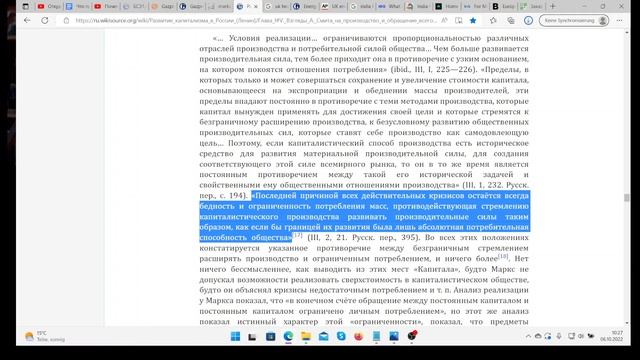640x360 pixels.
Task: Open the Windows Start menu
Action: coord(236,336)
